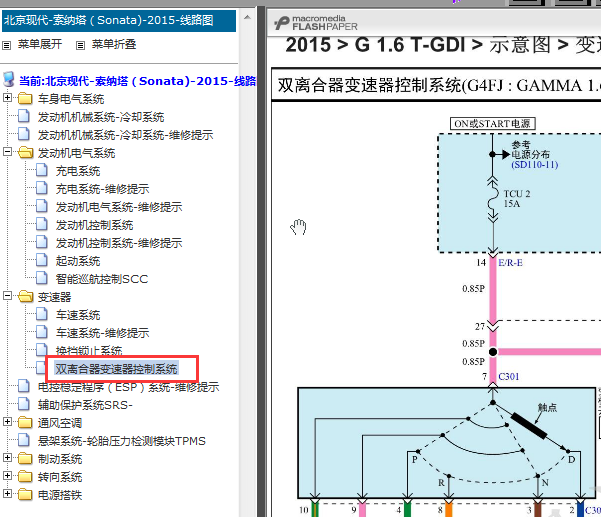Click page icon of 电控稳定程序(ESP)系统-维修提示
601x517 pixels.
pyautogui.click(x=24, y=386)
